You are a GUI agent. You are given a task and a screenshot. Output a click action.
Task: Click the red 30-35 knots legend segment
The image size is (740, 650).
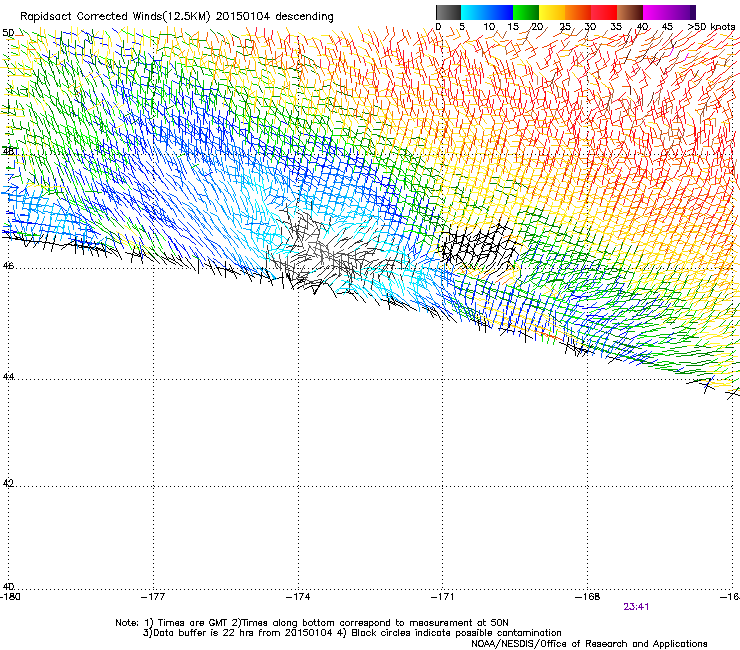tap(604, 12)
